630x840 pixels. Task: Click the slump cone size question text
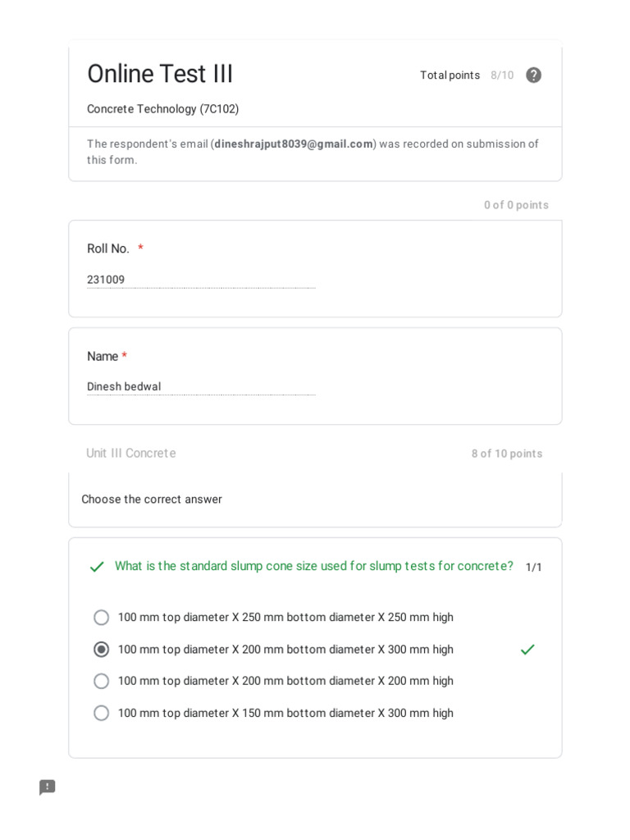(x=313, y=566)
